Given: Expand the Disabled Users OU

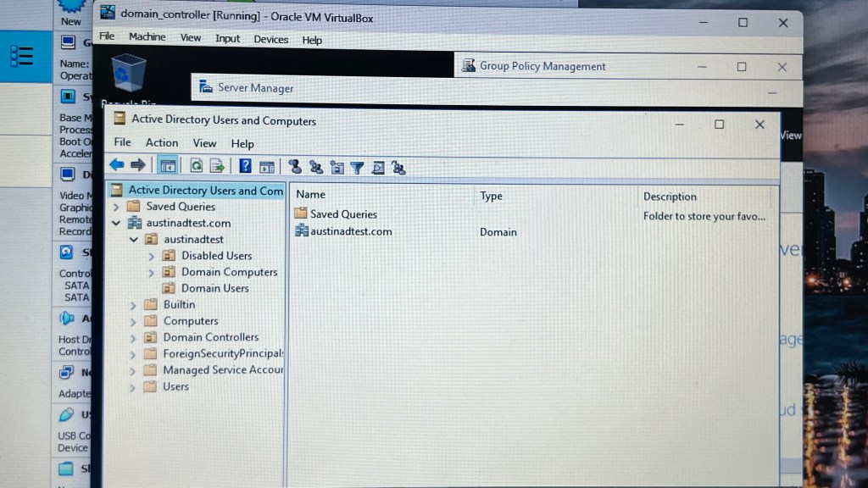Looking at the screenshot, I should click(x=152, y=256).
